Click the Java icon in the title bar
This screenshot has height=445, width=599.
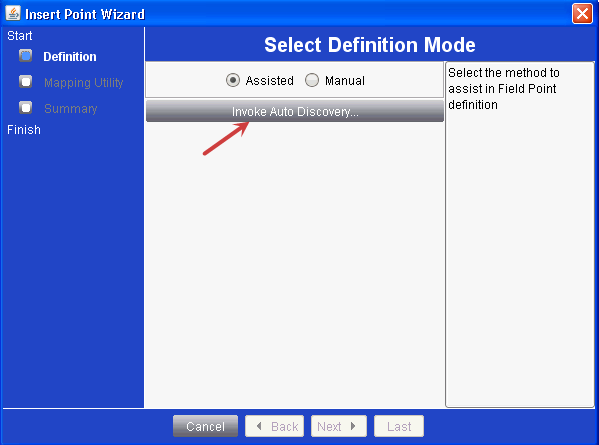pos(13,13)
